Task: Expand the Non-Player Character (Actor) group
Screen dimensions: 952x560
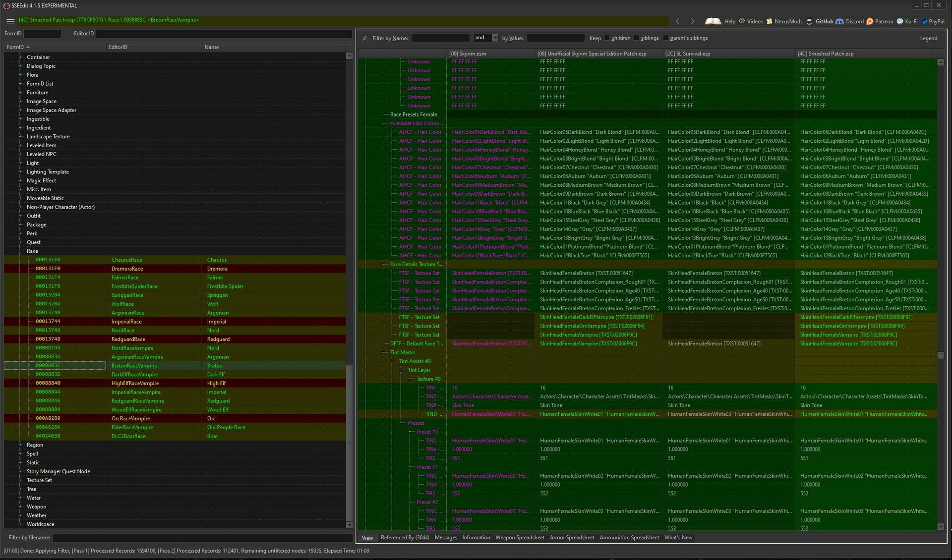Action: coord(20,207)
